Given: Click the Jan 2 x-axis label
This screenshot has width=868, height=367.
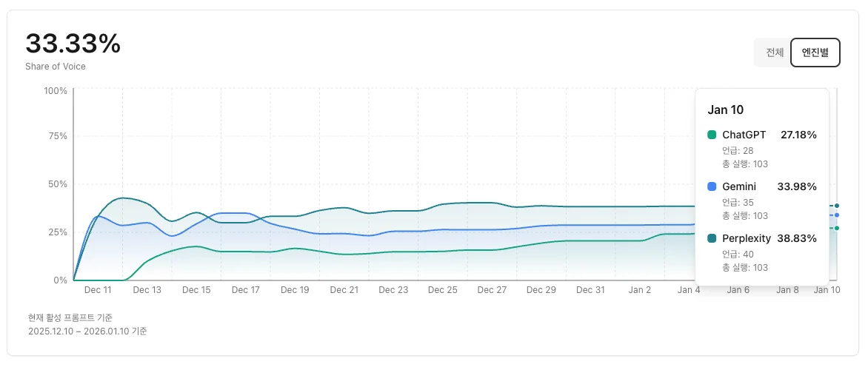Looking at the screenshot, I should click(x=640, y=291).
